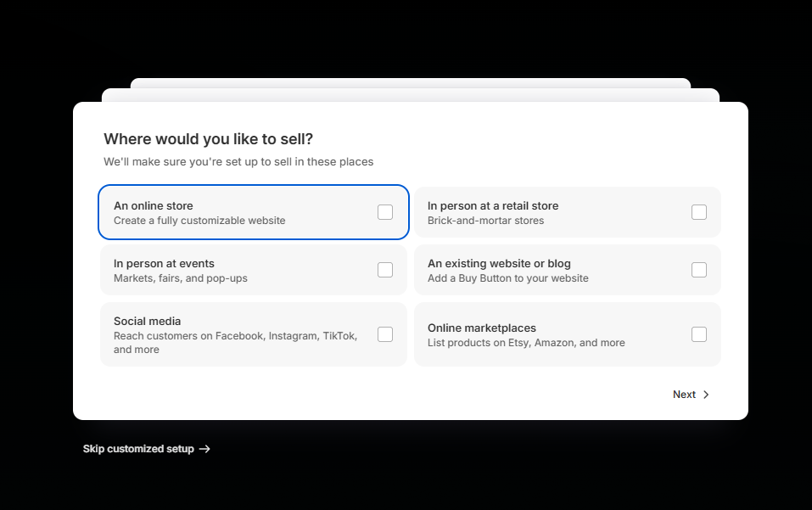Click the 'Social media' option title
This screenshot has height=510, width=812.
[147, 321]
